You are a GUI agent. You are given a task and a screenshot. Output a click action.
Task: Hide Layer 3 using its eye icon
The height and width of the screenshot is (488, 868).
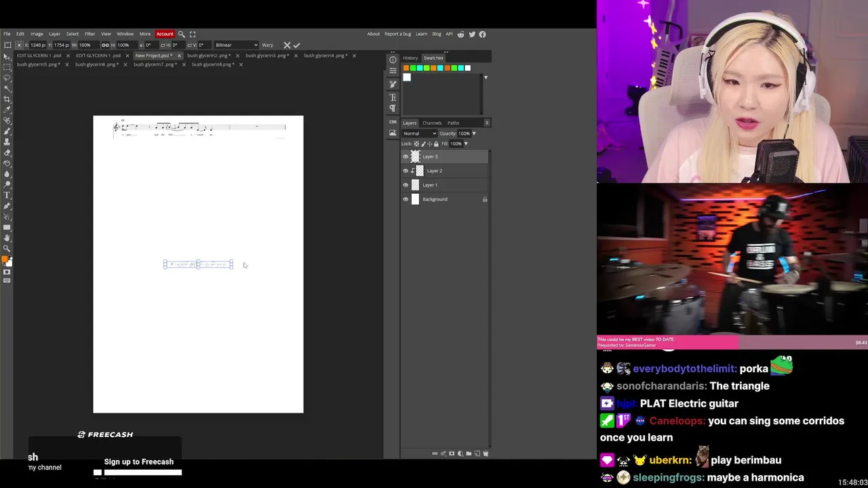[x=406, y=157]
